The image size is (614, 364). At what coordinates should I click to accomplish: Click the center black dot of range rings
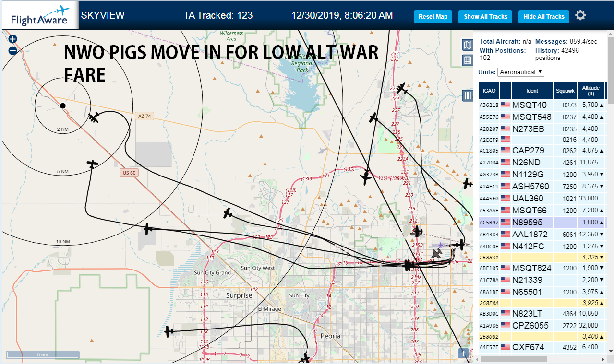(63, 106)
